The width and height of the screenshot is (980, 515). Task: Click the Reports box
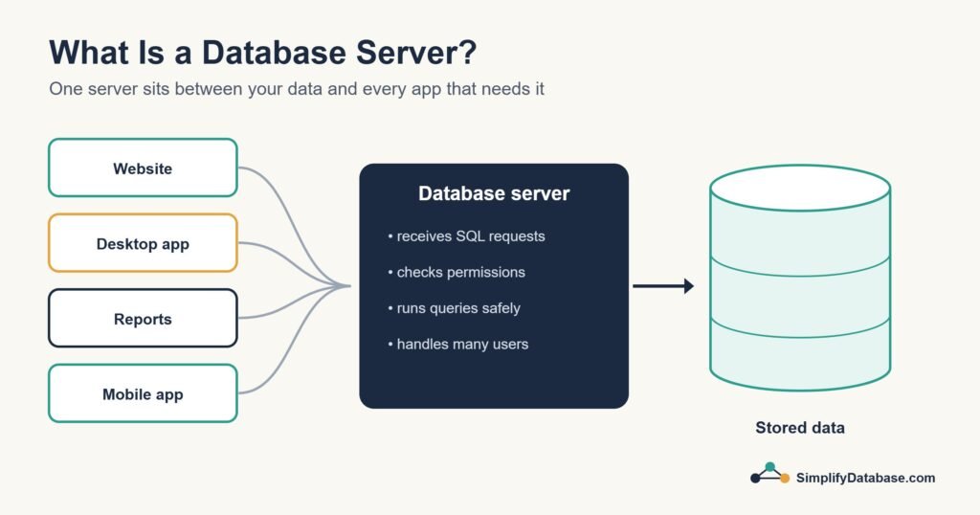[x=143, y=318]
